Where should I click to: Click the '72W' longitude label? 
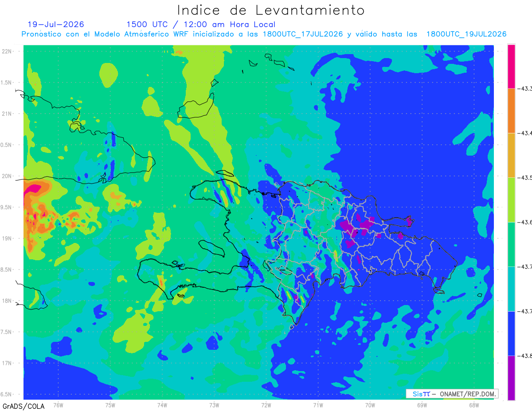coord(266,405)
